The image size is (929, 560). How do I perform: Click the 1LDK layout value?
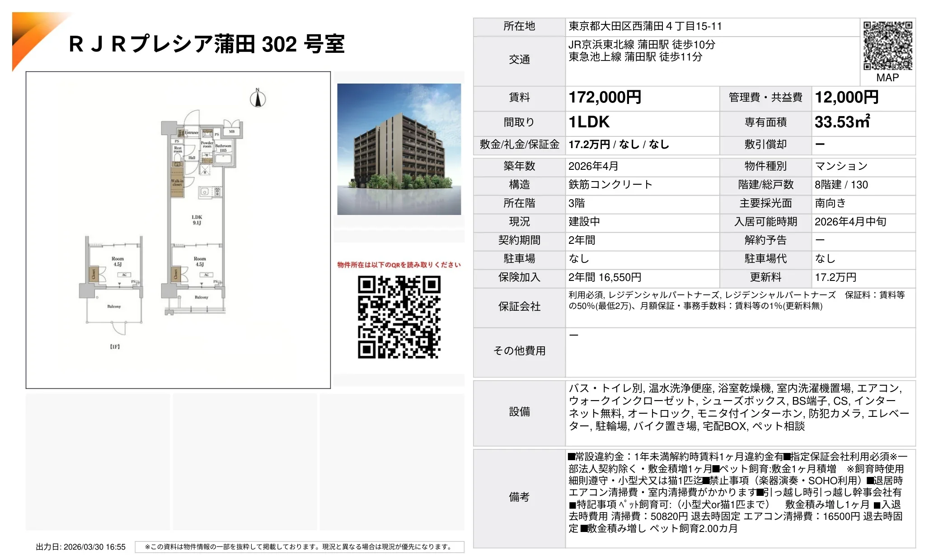589,122
